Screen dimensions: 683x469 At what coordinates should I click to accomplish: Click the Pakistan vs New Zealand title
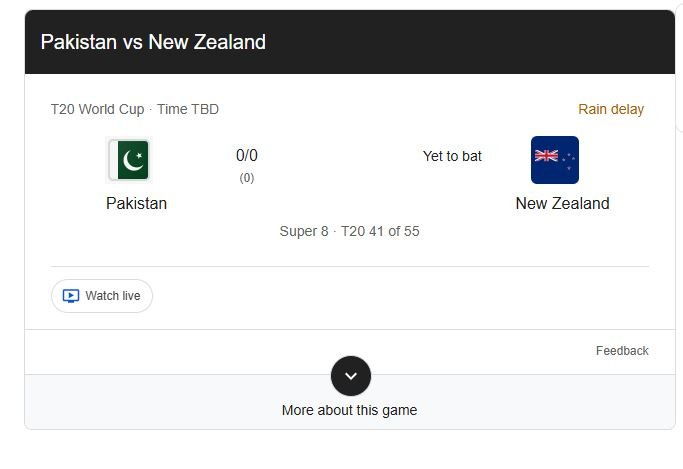tap(153, 42)
